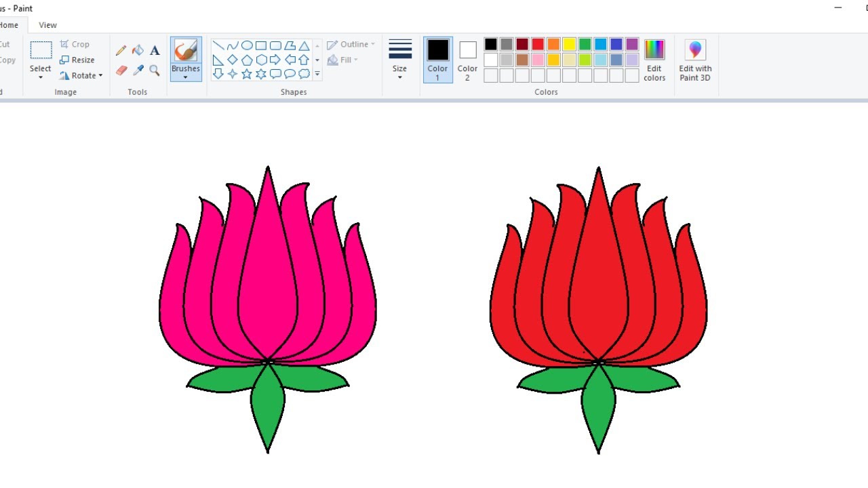Open the Brushes dropdown arrow
This screenshot has height=488, width=868.
pyautogui.click(x=185, y=77)
